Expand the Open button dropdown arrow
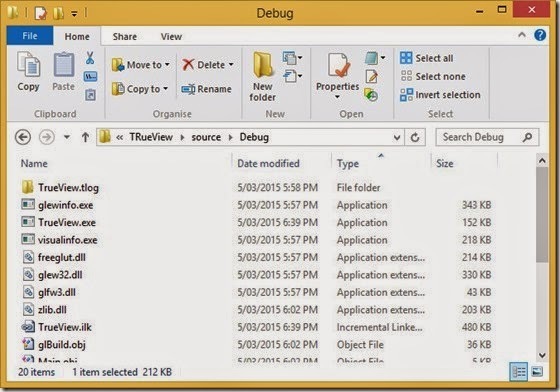The width and height of the screenshot is (560, 392). coord(382,57)
